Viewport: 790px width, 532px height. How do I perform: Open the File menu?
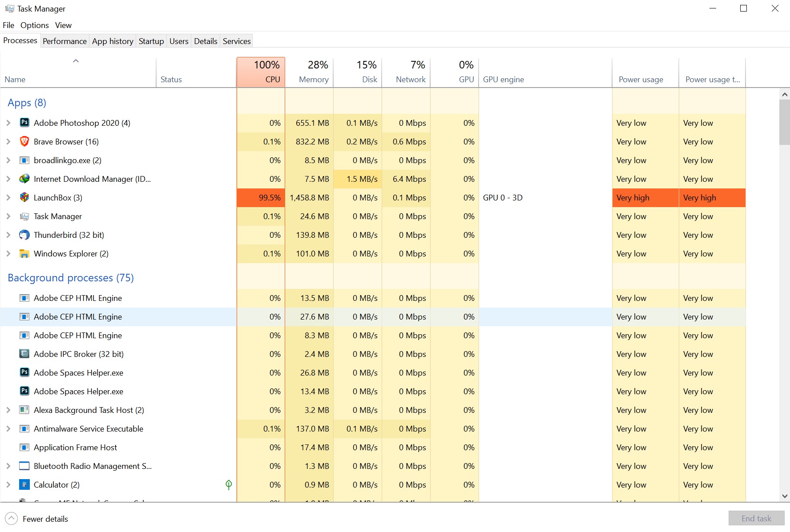(8, 25)
